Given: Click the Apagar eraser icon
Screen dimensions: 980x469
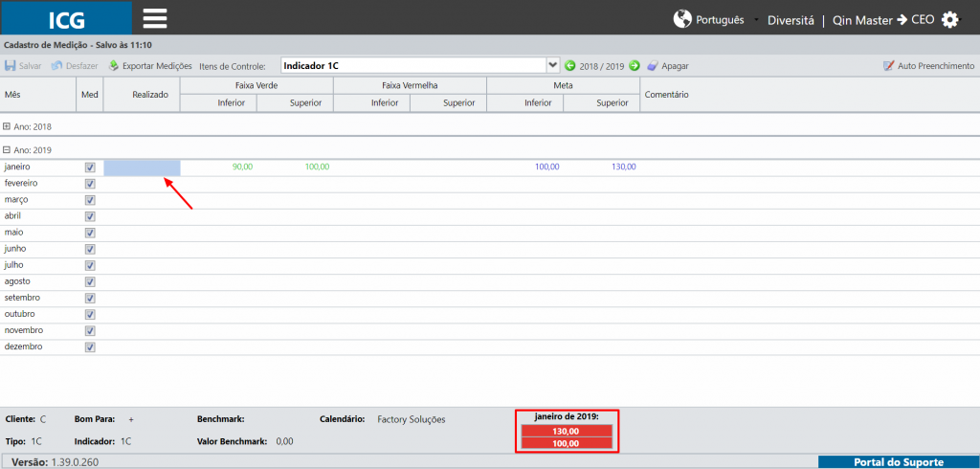Looking at the screenshot, I should coord(653,66).
